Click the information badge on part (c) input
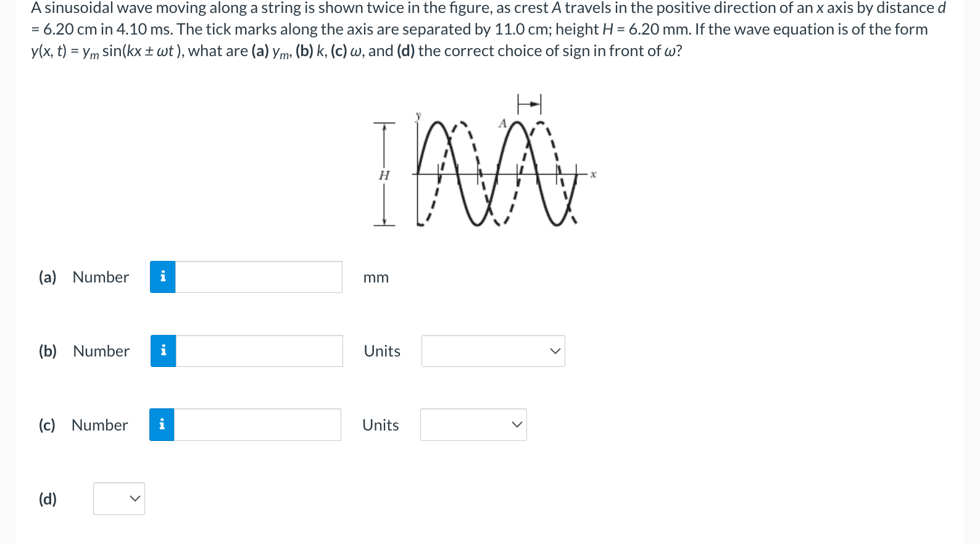980x544 pixels. pos(161,424)
